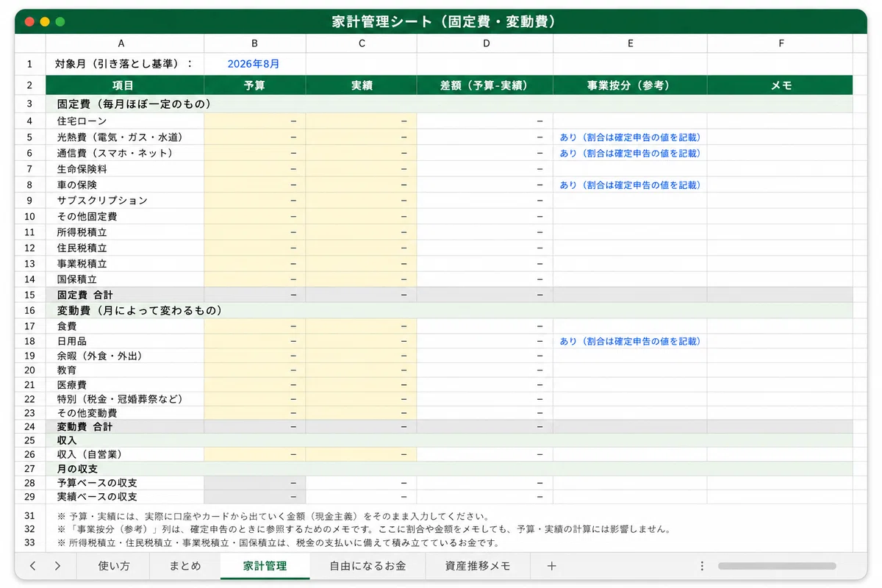Select the 住宅ローン item cell
The height and width of the screenshot is (588, 882).
(x=125, y=121)
